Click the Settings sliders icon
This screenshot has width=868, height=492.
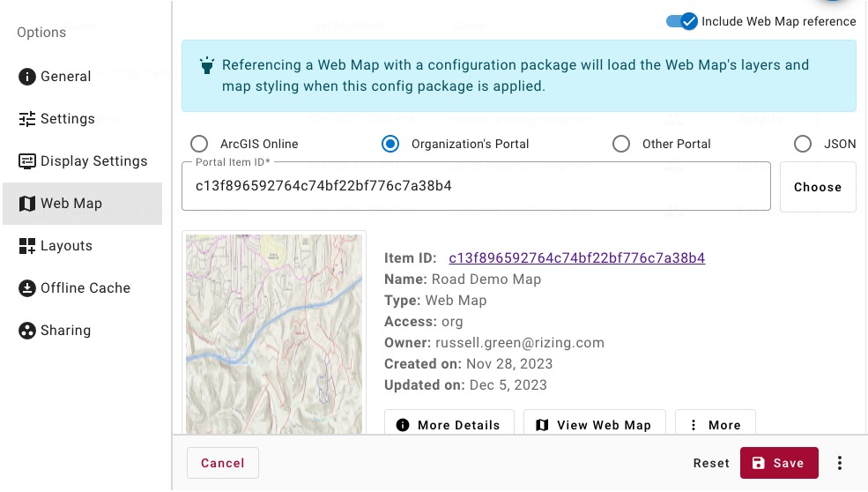point(27,119)
